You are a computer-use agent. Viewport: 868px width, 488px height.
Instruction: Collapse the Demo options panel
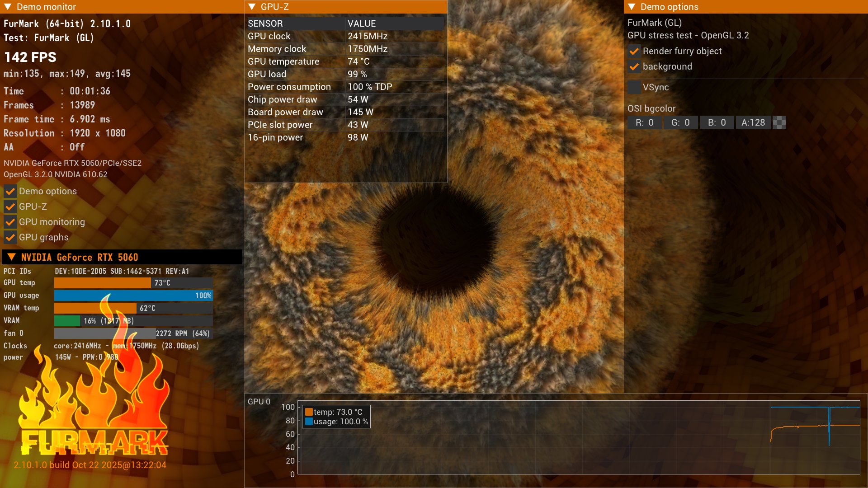click(632, 7)
